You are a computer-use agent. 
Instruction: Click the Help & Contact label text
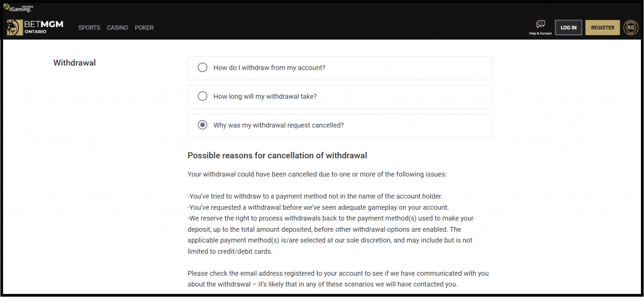(540, 33)
